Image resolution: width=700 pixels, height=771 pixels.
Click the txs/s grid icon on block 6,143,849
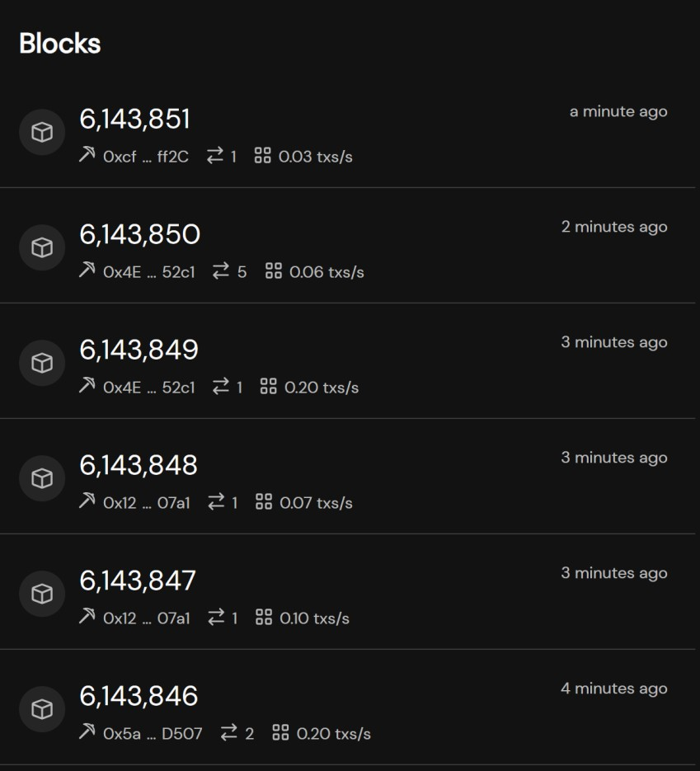[x=267, y=387]
